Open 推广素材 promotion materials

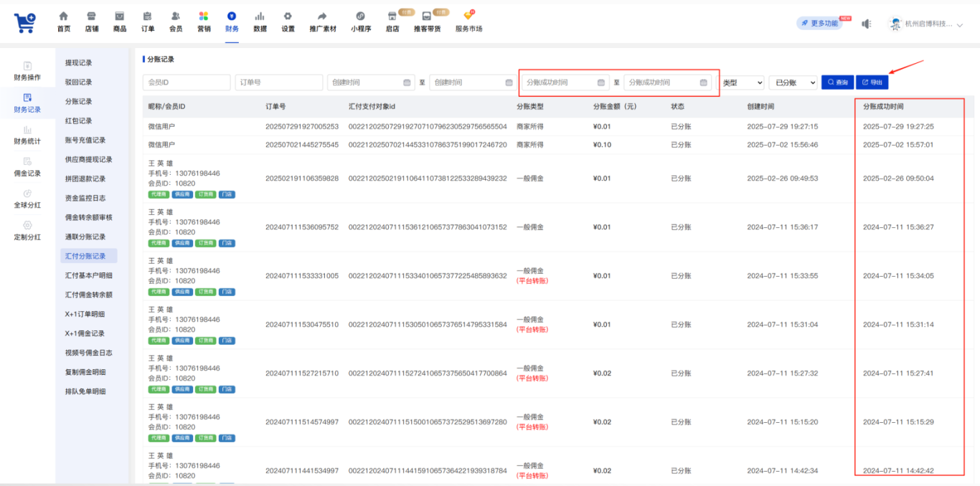pyautogui.click(x=323, y=22)
